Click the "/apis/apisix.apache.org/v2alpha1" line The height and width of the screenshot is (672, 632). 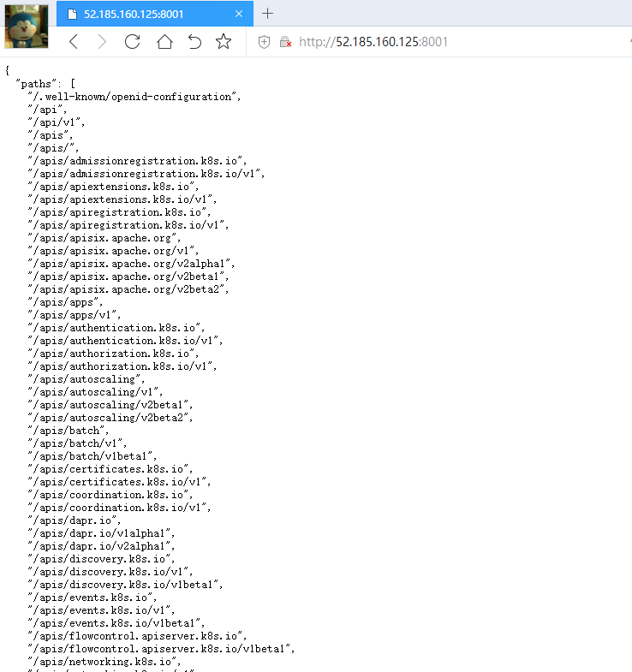[130, 264]
